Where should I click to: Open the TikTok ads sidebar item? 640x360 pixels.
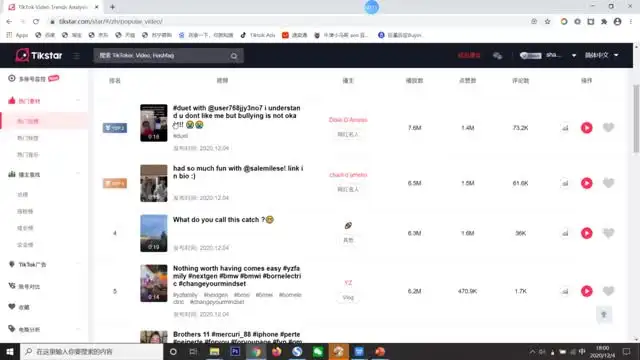pyautogui.click(x=28, y=264)
